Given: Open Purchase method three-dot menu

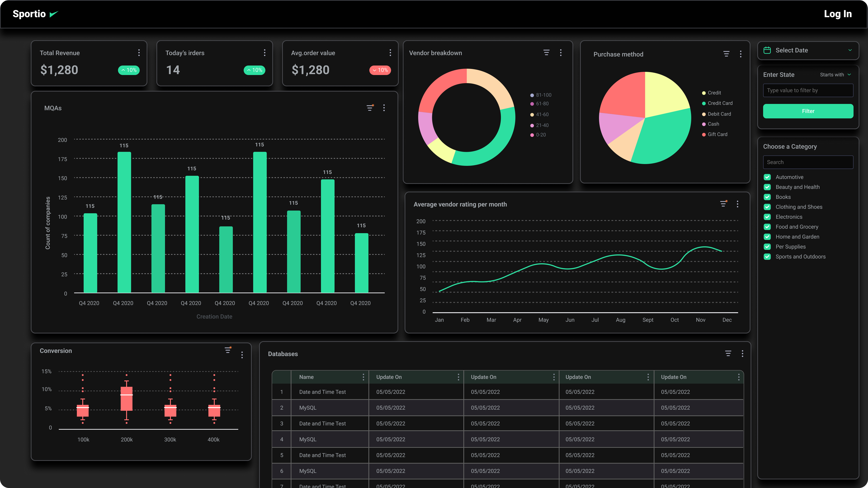Looking at the screenshot, I should [x=740, y=54].
